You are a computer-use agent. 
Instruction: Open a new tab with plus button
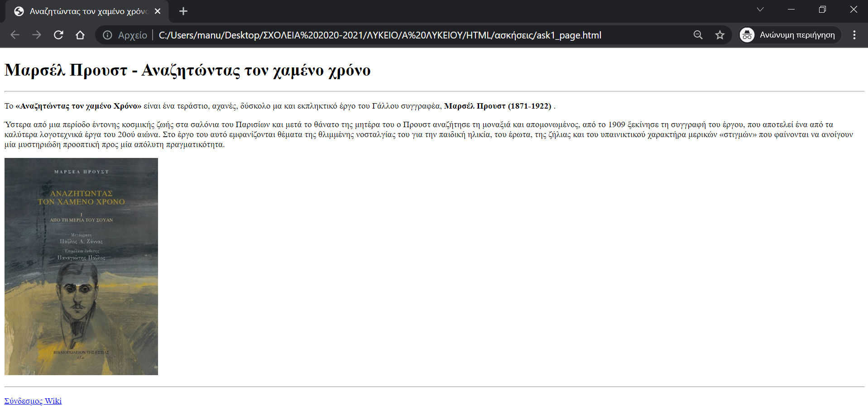[183, 11]
